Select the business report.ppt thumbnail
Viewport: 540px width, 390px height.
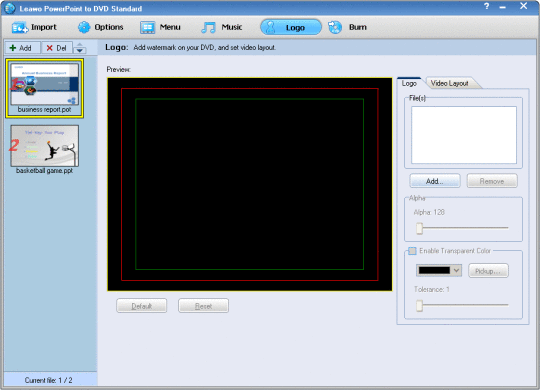click(44, 84)
